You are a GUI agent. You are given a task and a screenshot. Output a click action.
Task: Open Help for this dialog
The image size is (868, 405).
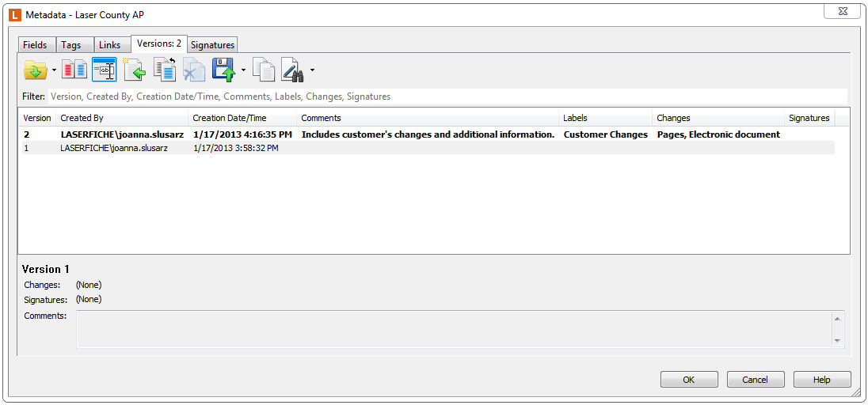[x=822, y=380]
